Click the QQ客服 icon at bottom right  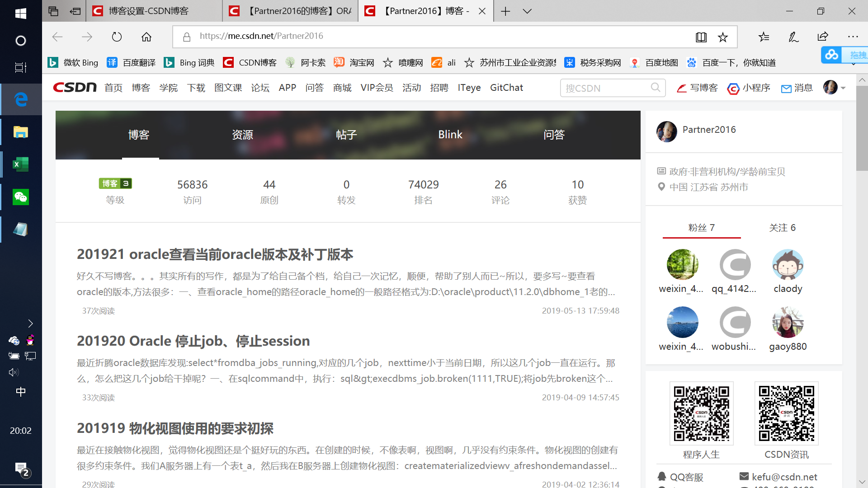662,477
